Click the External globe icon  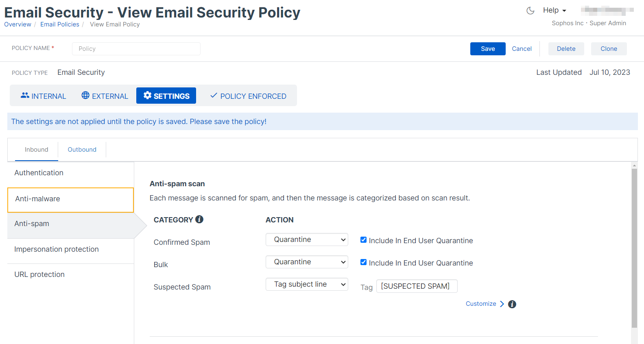[x=85, y=96]
